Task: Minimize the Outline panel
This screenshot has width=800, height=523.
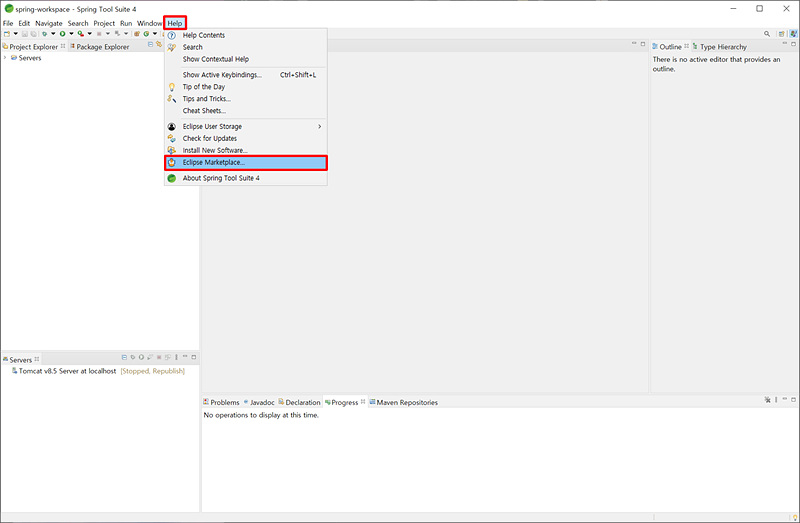Action: (x=785, y=44)
